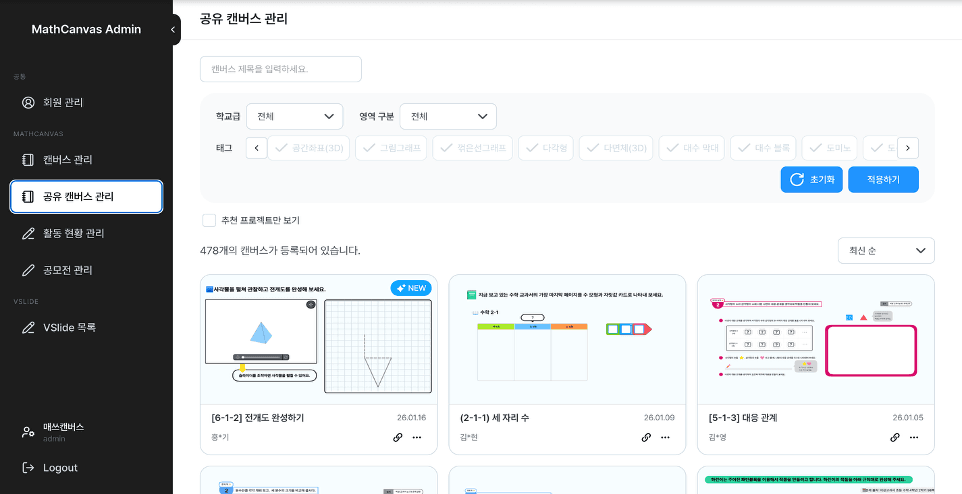
Task: Click the 478개의 캔버스 count text
Action: pos(280,250)
